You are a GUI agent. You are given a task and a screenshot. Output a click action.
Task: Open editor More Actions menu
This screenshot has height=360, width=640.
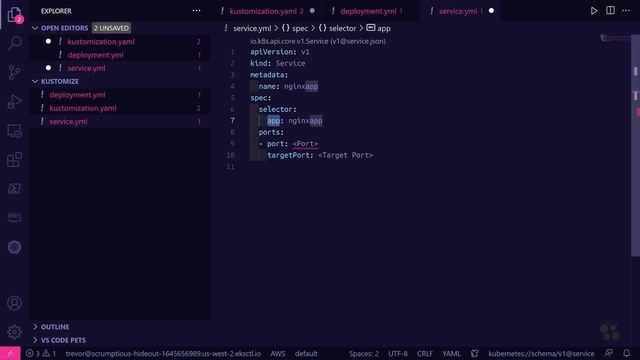point(626,11)
